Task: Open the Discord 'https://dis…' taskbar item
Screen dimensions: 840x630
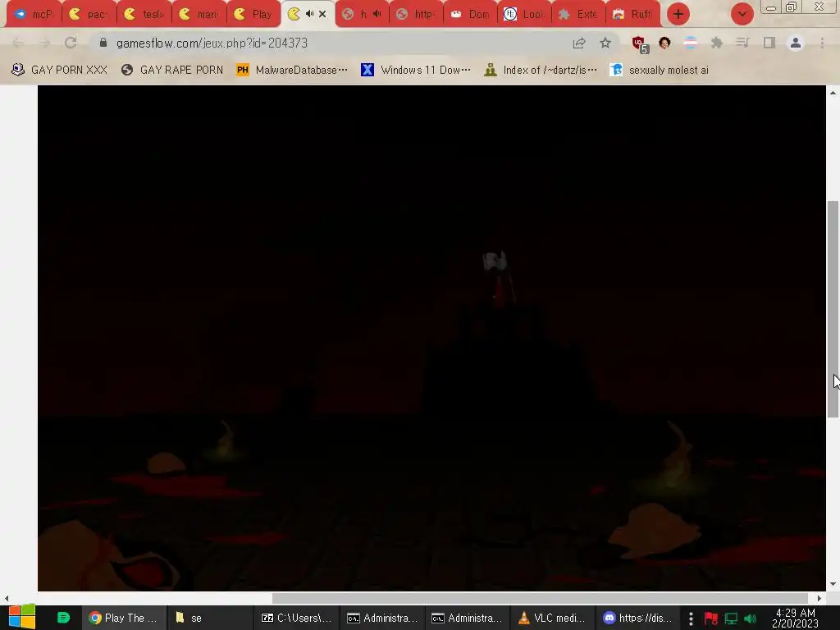Action: (637, 618)
